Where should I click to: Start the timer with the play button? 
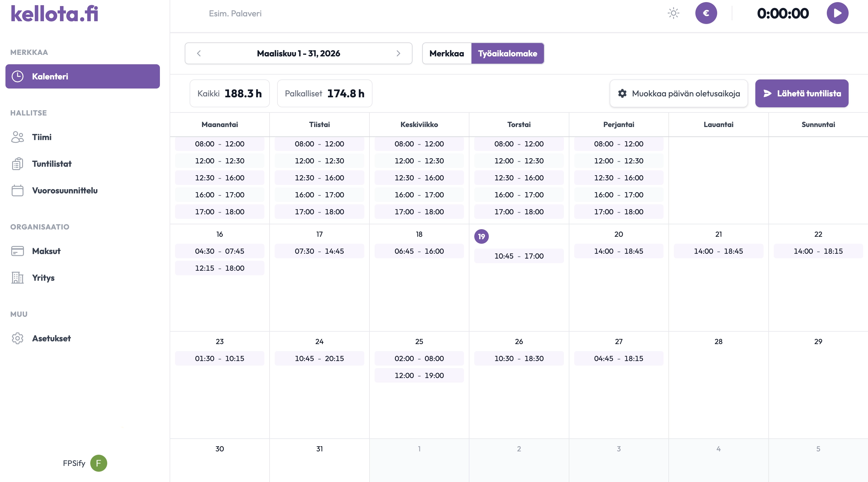(837, 13)
